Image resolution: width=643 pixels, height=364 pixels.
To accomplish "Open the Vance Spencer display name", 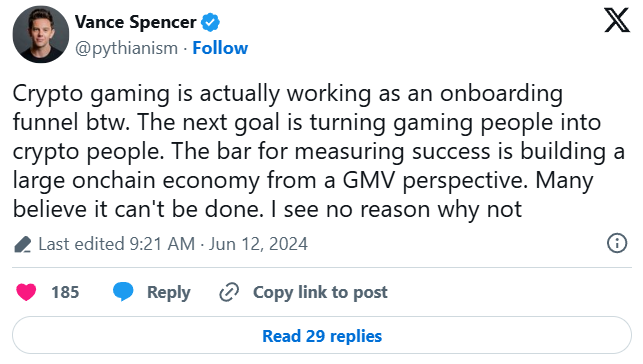I will 136,22.
